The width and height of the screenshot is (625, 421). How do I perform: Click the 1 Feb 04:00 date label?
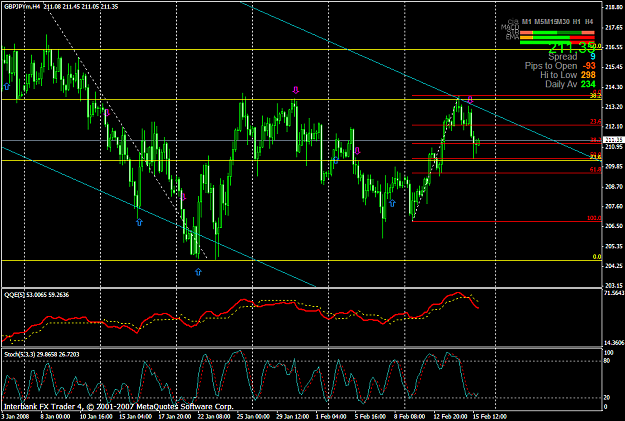[x=332, y=417]
